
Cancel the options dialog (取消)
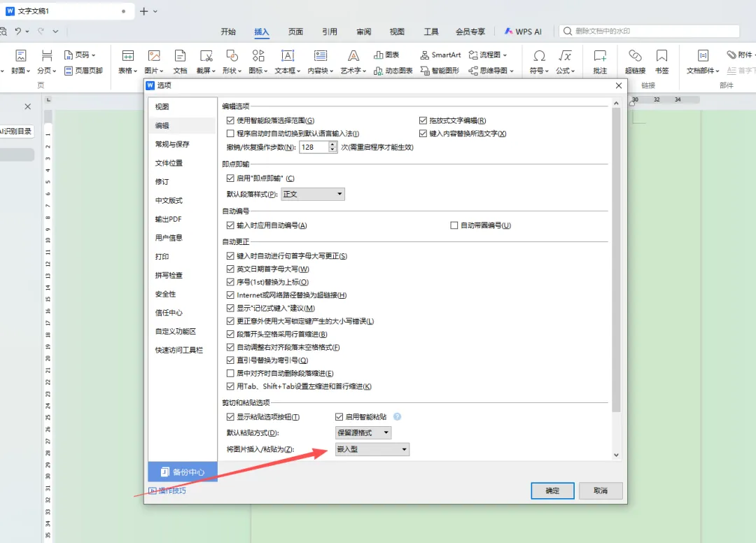click(x=601, y=491)
